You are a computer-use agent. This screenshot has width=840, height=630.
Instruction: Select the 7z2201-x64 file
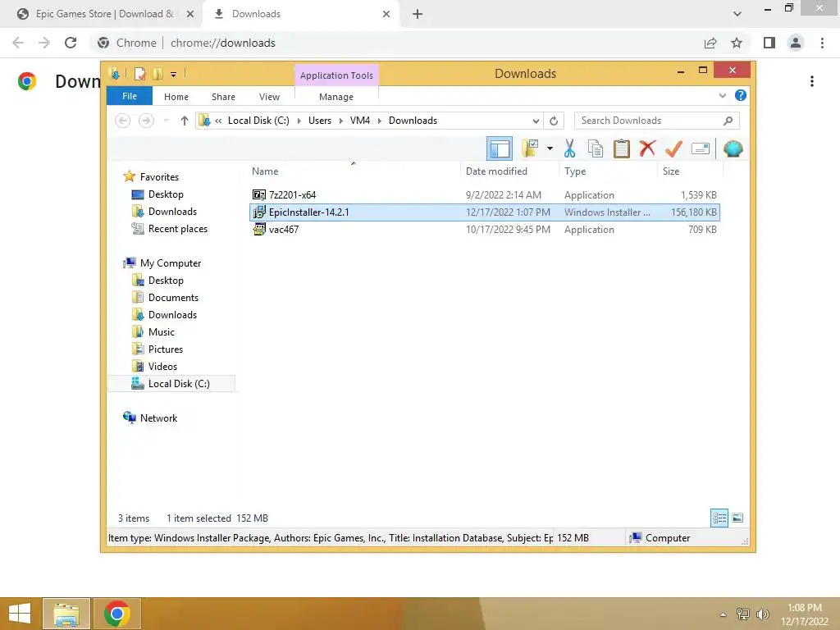[484, 195]
